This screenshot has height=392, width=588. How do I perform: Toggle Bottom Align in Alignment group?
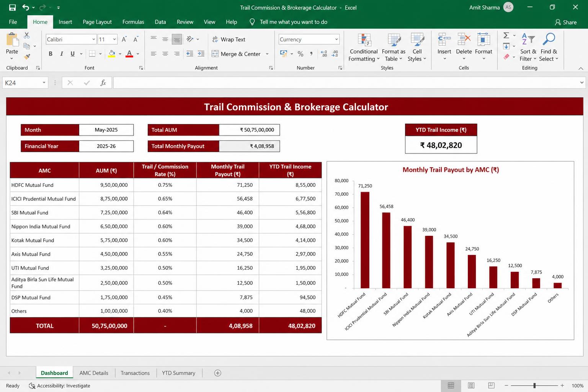176,39
